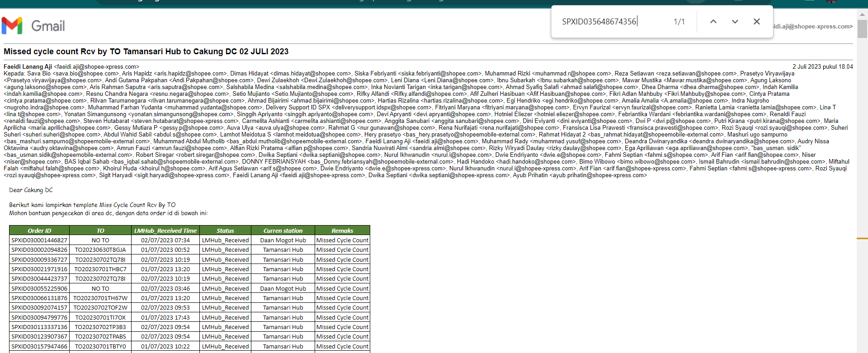
Task: Click greeting text Dear Cakung DC
Action: 31,190
